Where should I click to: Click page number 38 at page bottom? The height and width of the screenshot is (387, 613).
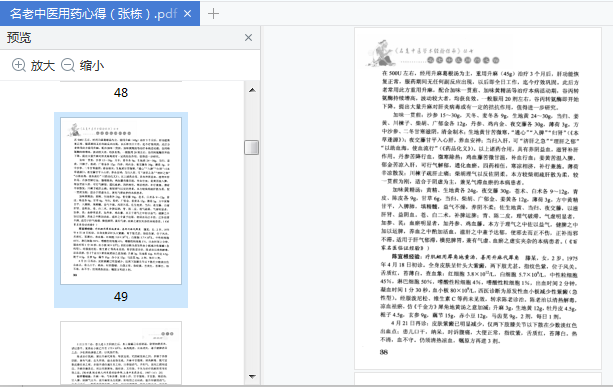pyautogui.click(x=384, y=352)
